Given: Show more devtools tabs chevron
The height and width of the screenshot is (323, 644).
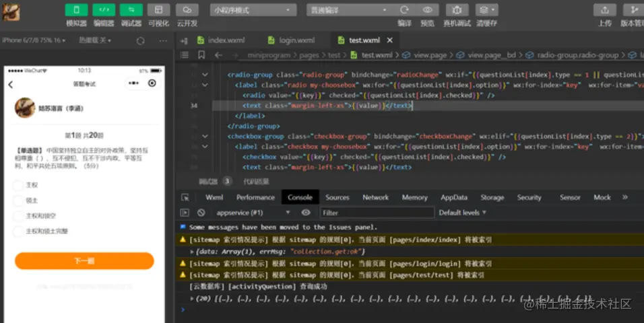Looking at the screenshot, I should click(x=625, y=197).
